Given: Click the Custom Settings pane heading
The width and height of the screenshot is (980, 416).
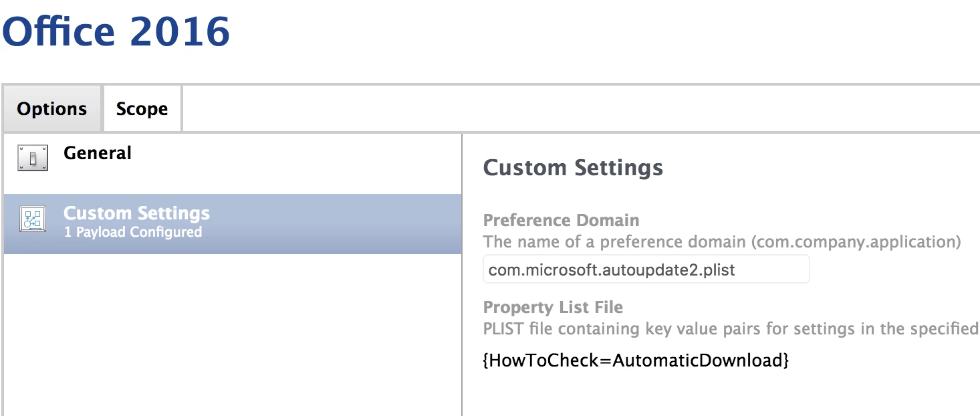Looking at the screenshot, I should tap(573, 167).
